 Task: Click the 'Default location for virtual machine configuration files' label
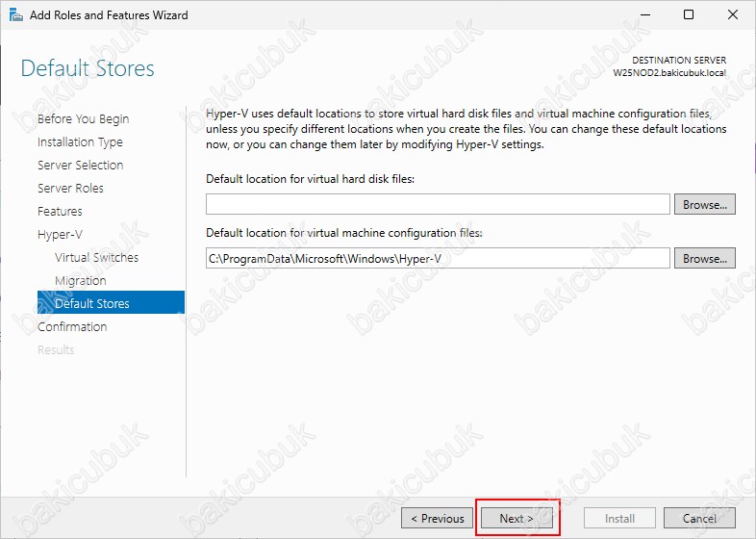click(x=344, y=233)
